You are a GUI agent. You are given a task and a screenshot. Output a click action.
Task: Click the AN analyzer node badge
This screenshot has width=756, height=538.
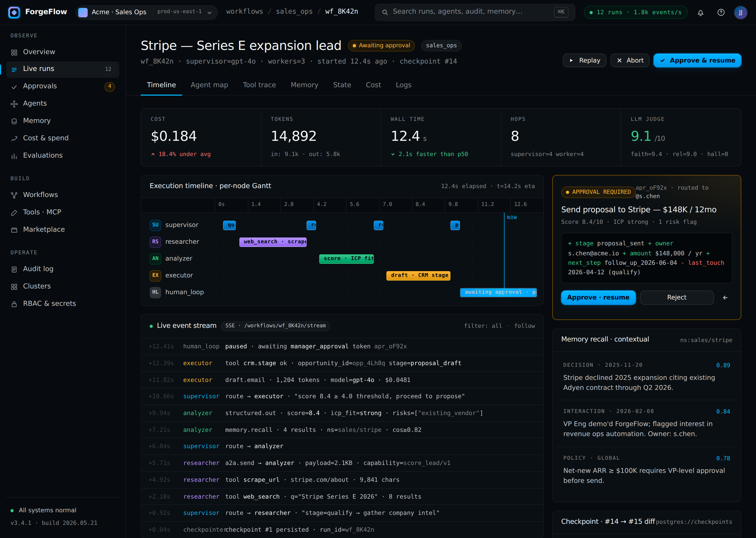point(155,259)
